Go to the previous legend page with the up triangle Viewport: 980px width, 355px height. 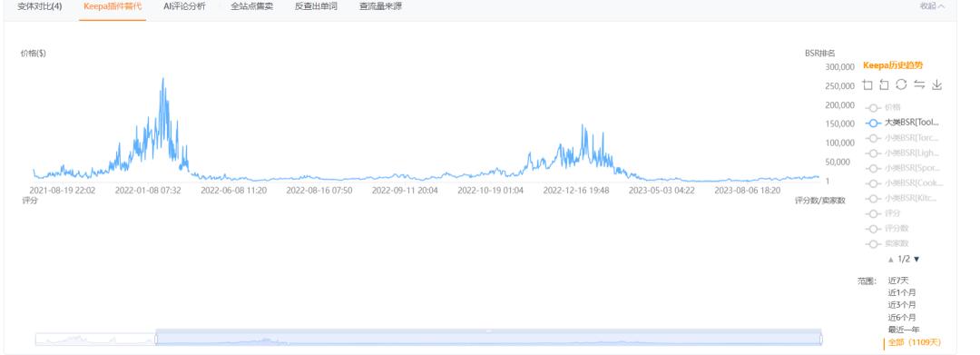click(891, 259)
